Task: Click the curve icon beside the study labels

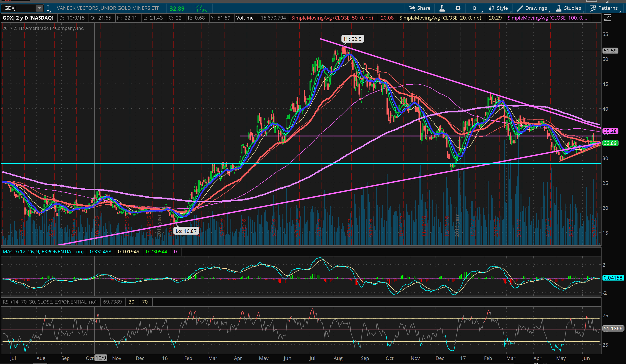Action: tap(607, 18)
